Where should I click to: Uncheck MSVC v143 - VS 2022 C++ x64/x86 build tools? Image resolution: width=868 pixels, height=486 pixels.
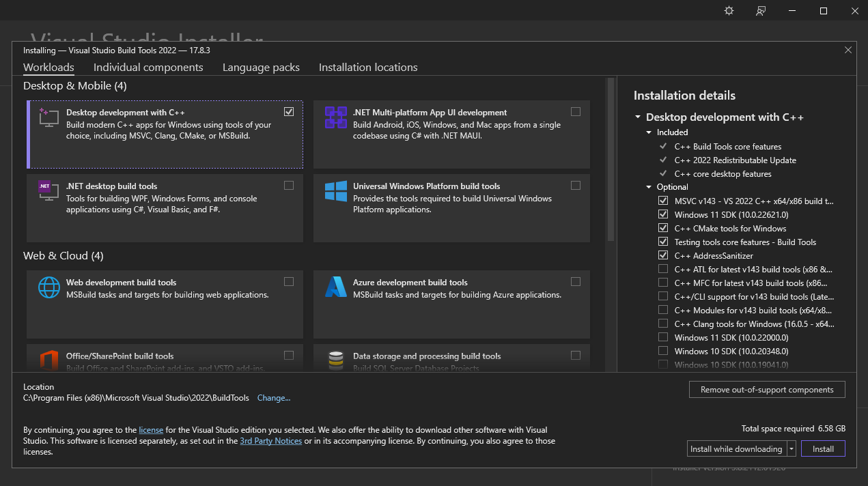663,201
